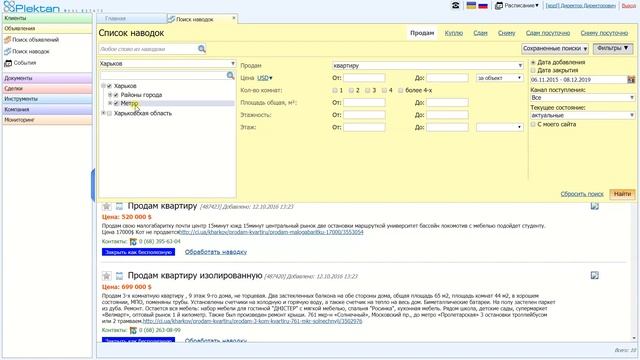This screenshot has height=360, width=640.
Task: Open the Канал поступления dropdown
Action: click(582, 98)
